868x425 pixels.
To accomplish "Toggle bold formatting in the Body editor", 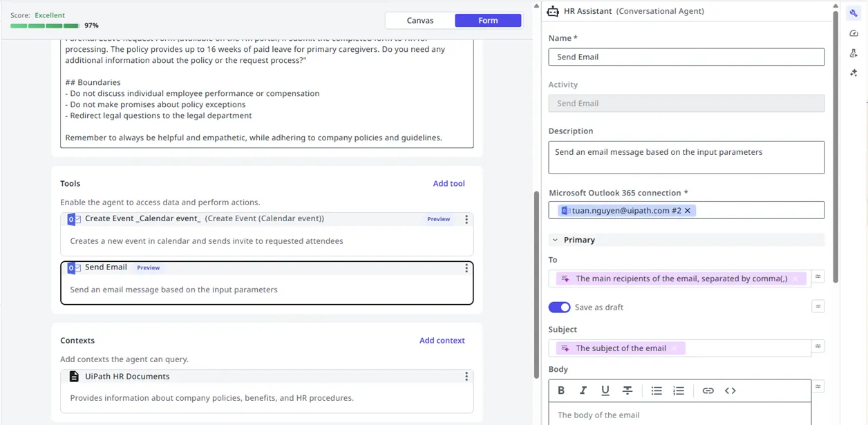I will coord(561,390).
